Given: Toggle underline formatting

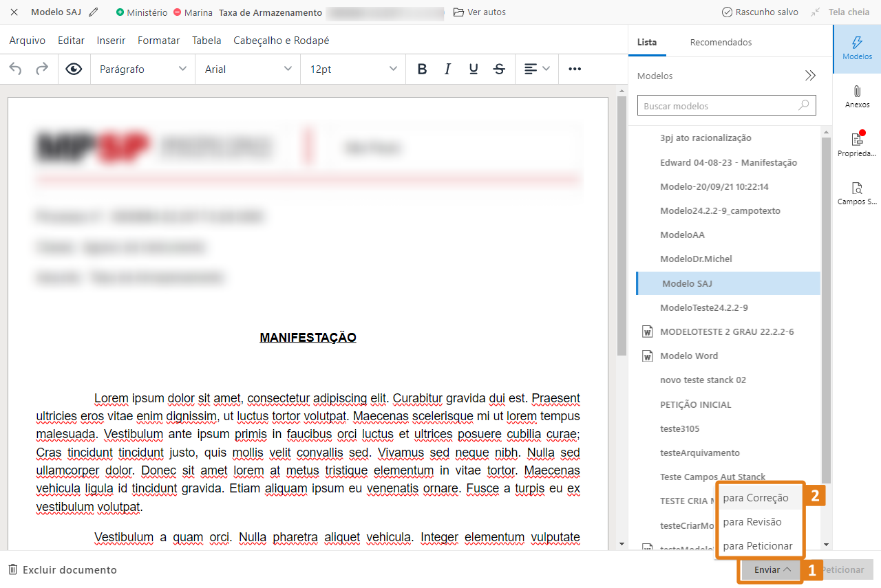Looking at the screenshot, I should pyautogui.click(x=474, y=69).
